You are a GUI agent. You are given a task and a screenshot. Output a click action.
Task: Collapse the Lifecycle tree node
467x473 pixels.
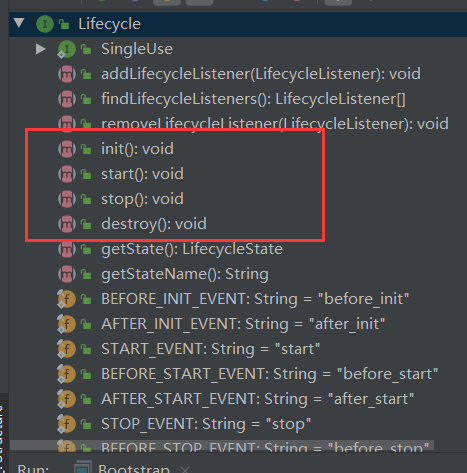19,23
